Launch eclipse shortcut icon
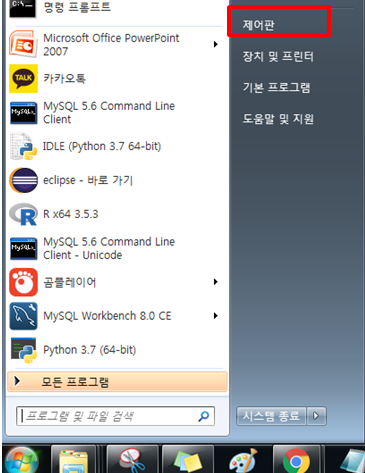 click(23, 180)
